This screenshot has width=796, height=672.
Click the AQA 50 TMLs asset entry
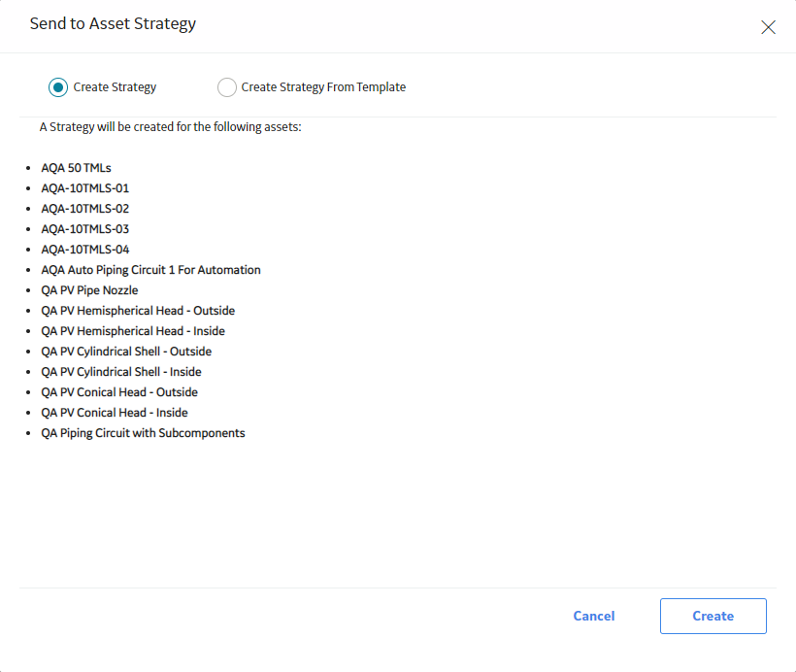(76, 168)
